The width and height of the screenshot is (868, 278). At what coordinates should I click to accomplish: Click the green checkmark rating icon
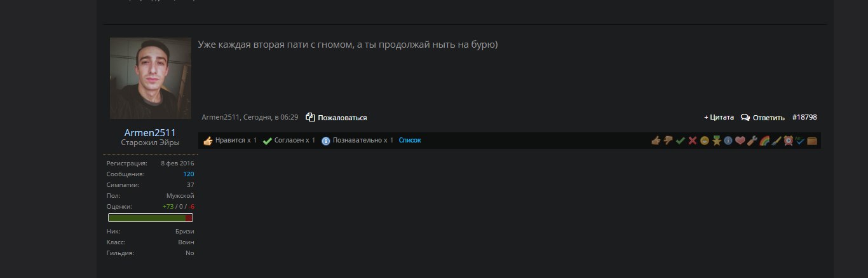click(x=680, y=141)
